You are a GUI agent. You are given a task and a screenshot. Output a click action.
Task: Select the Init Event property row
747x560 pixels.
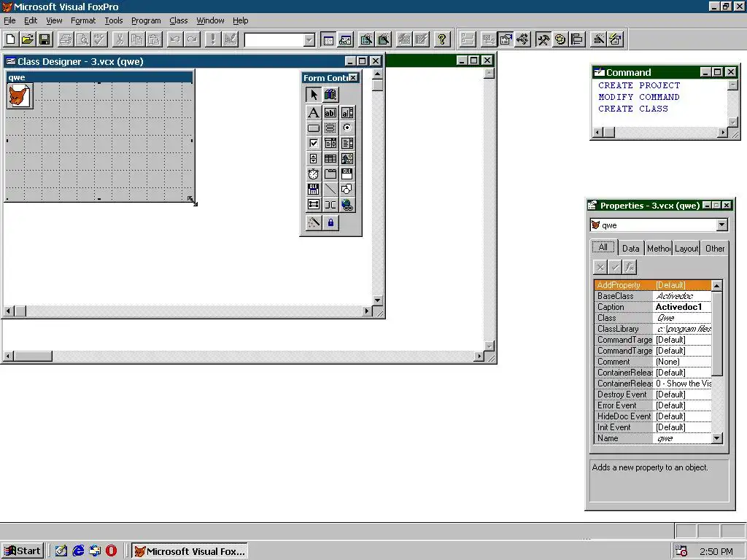pos(652,427)
